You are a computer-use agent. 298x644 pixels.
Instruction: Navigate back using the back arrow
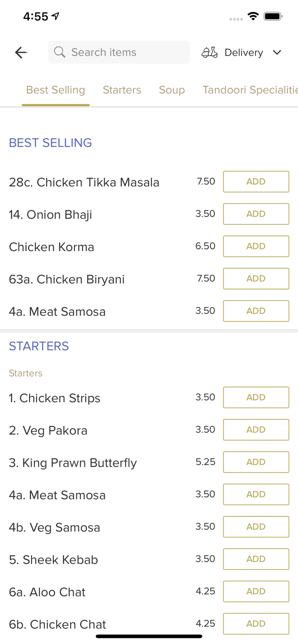click(20, 52)
